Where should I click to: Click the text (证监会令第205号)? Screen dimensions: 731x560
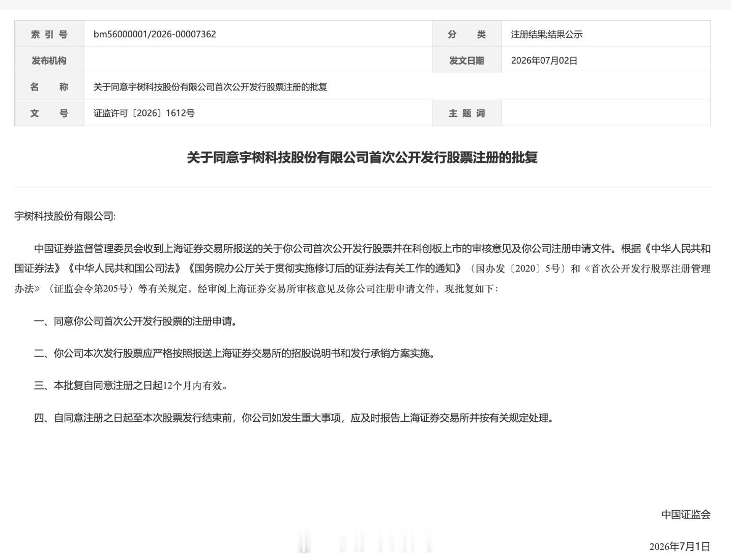pos(91,289)
